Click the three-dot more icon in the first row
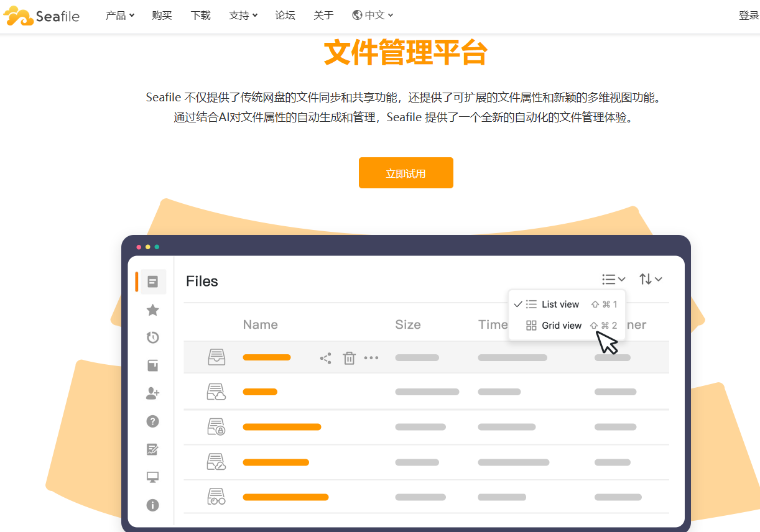 (x=371, y=358)
